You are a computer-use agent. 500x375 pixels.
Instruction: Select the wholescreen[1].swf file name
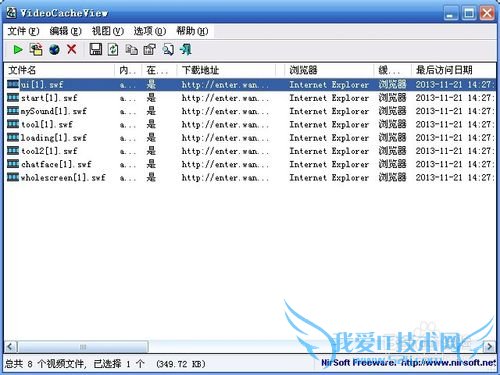click(x=63, y=177)
